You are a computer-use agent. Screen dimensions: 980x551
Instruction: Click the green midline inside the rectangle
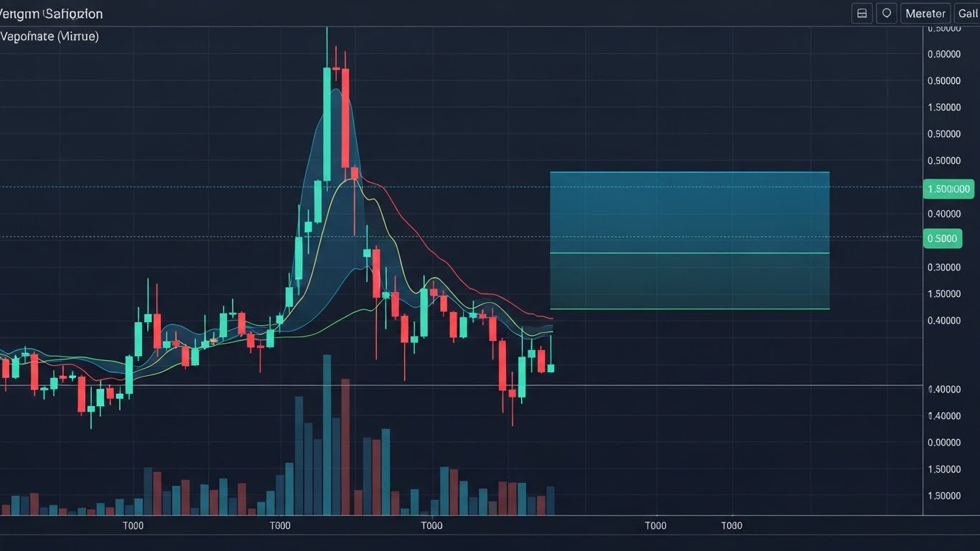pyautogui.click(x=689, y=253)
